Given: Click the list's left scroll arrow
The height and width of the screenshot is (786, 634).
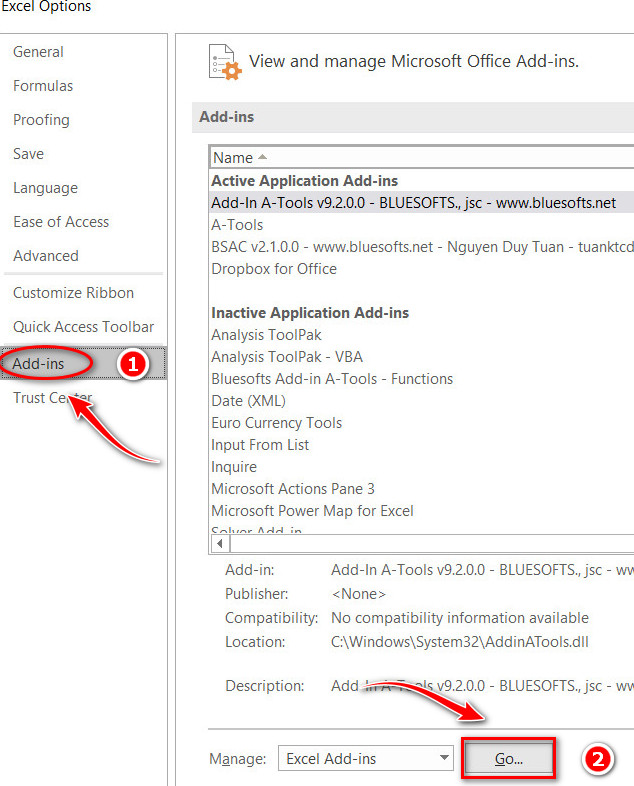Looking at the screenshot, I should coord(220,543).
